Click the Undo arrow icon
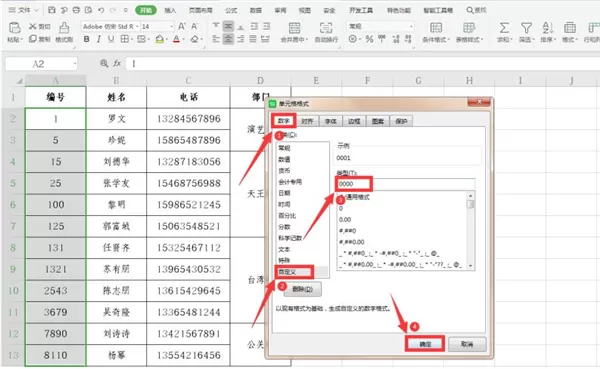 101,10
